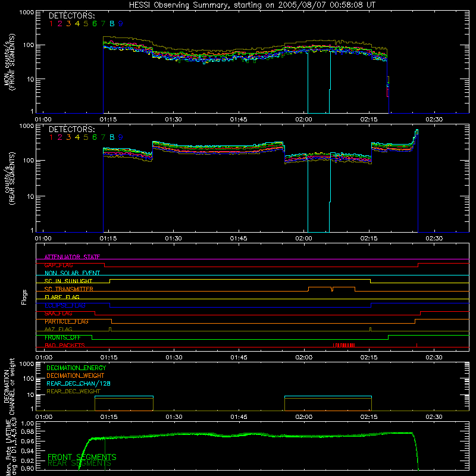
Task: Click the SC_IN_SUNLIGHT flag label
Action: click(68, 281)
